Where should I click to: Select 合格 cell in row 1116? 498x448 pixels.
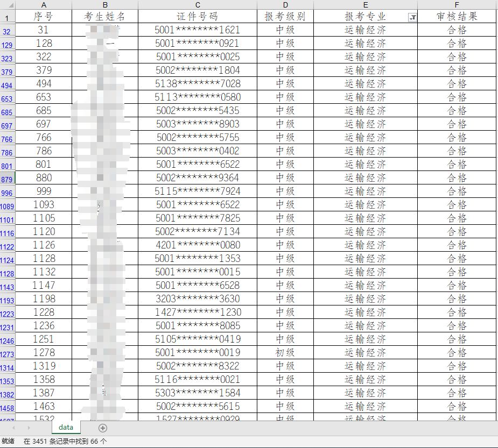coord(457,232)
